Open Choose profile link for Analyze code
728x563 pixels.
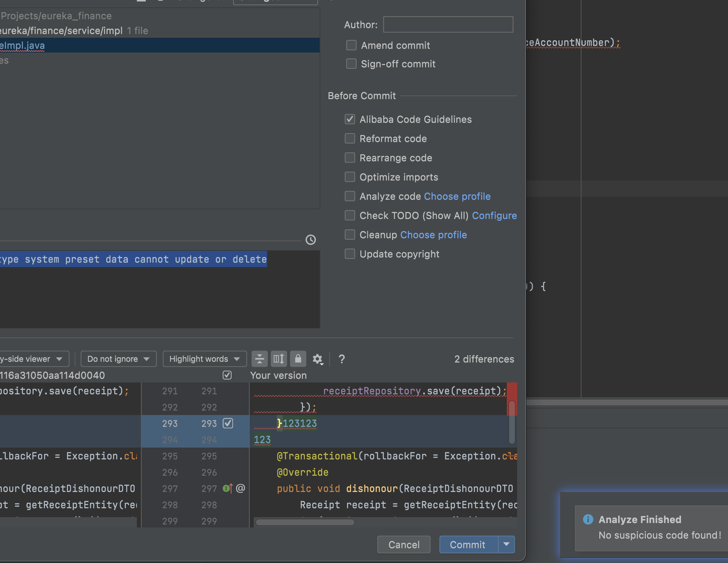[457, 196]
